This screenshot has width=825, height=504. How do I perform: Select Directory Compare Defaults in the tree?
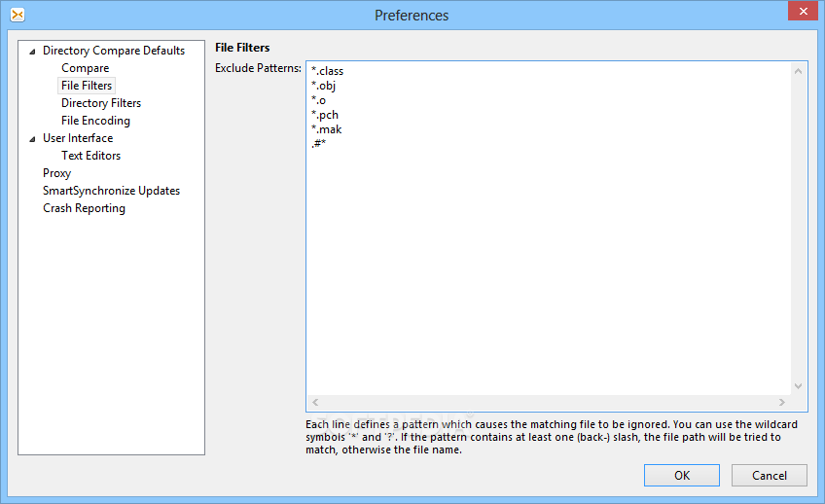click(x=114, y=51)
